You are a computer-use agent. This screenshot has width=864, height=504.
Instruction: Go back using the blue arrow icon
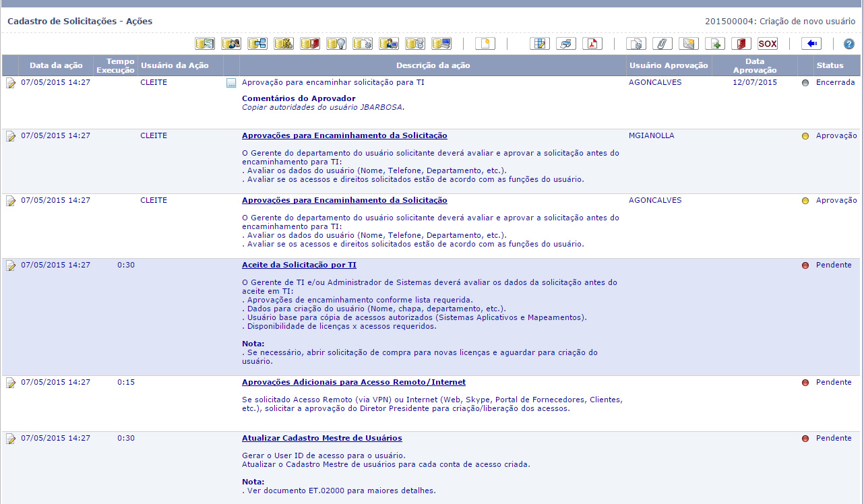811,44
